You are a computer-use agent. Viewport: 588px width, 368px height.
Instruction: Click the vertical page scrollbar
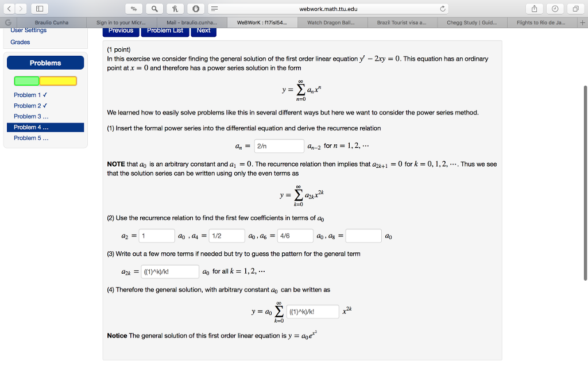coord(585,183)
